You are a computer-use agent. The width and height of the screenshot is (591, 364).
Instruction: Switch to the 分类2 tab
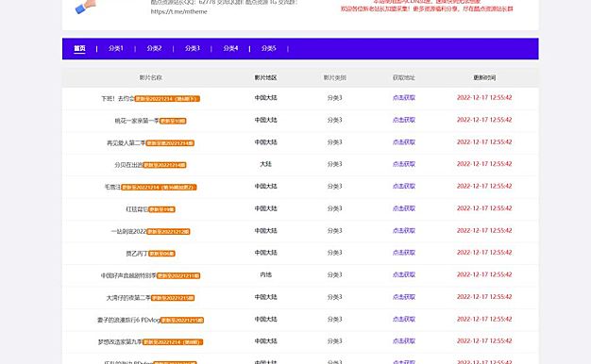154,48
